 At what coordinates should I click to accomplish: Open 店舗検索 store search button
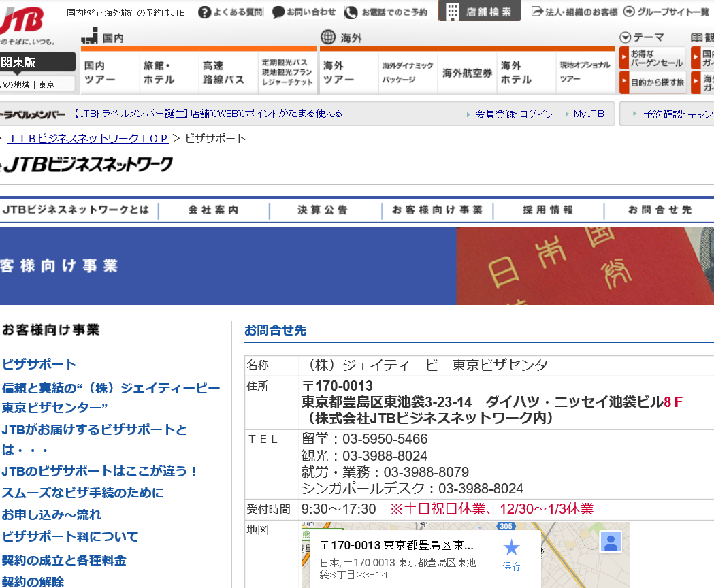point(479,11)
